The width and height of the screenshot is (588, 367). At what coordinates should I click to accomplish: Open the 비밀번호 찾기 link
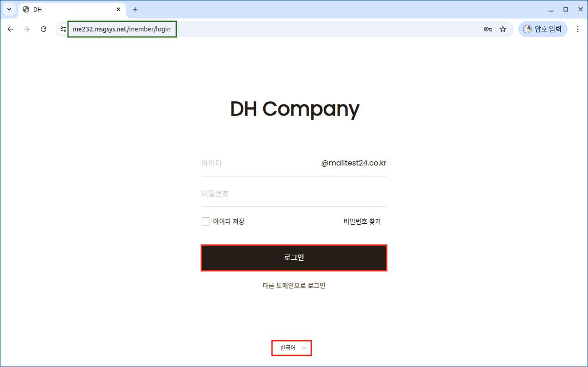[x=362, y=221]
